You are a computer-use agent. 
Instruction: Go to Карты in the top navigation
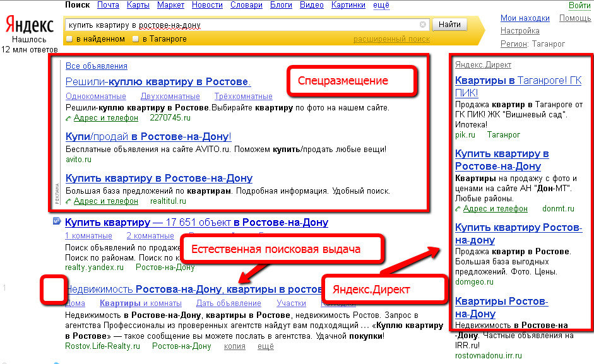[138, 5]
